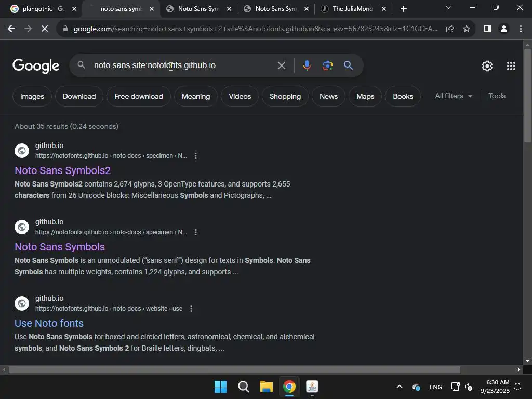Screen dimensions: 532x399
Task: Select the Meaning filter chip
Action: coord(196,96)
